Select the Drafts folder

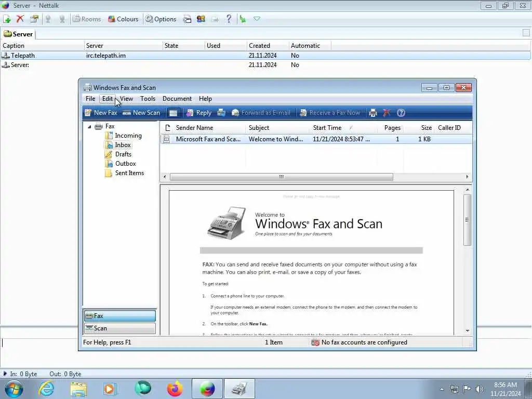[123, 154]
